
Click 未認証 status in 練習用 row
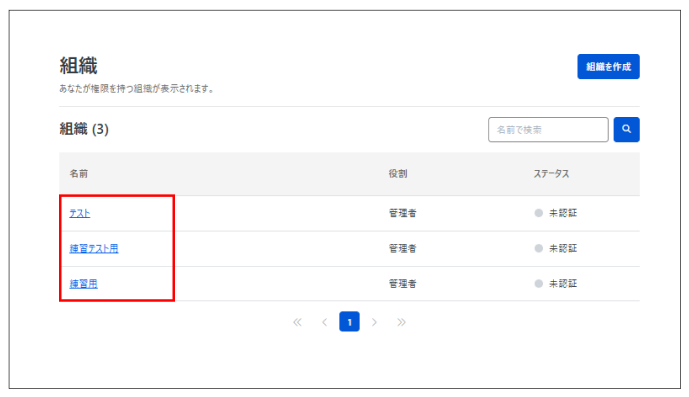(x=562, y=283)
